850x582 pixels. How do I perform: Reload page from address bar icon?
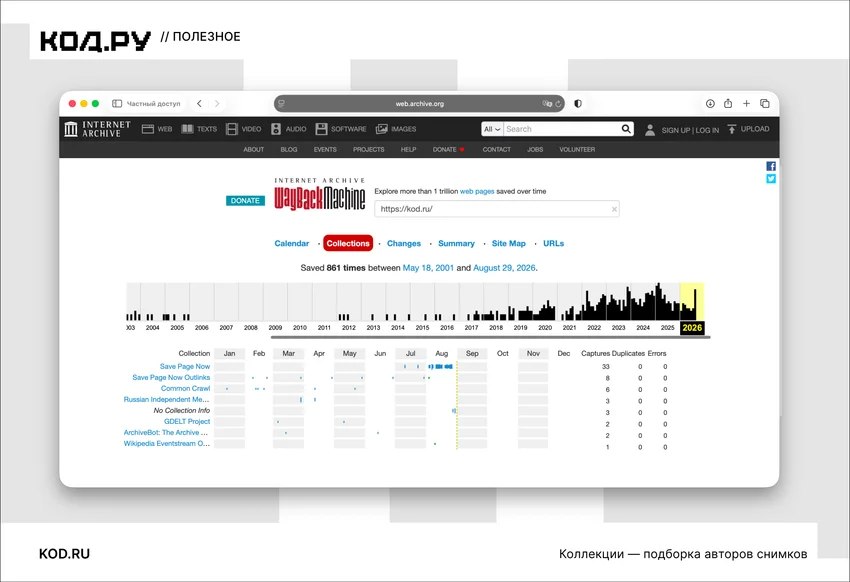click(x=558, y=104)
